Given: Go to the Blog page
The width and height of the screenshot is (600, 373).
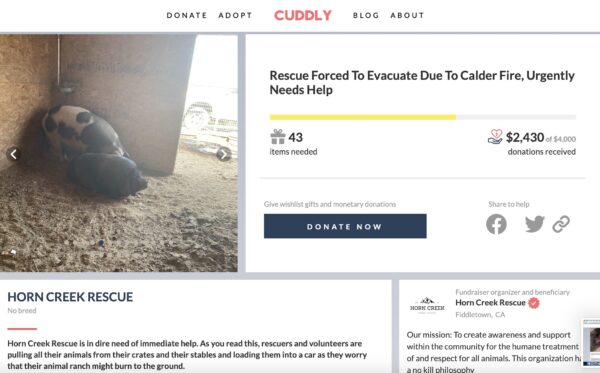Looking at the screenshot, I should [x=366, y=15].
